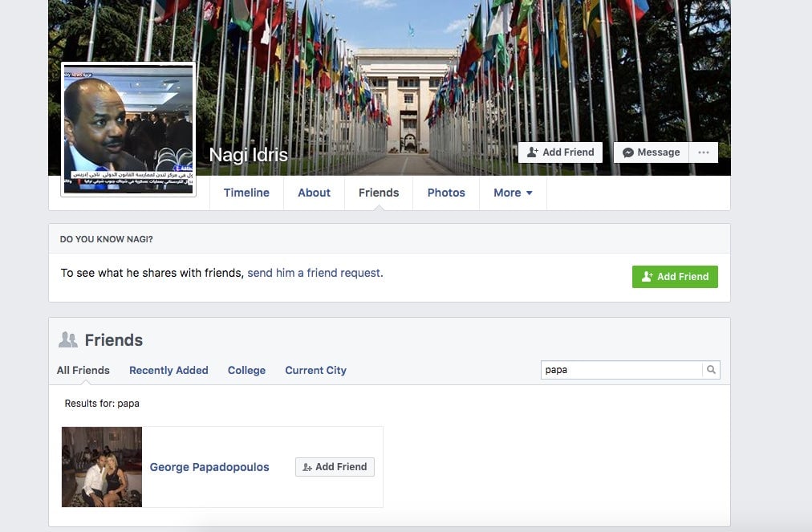Filter friends by College
This screenshot has height=532, width=812.
point(246,371)
